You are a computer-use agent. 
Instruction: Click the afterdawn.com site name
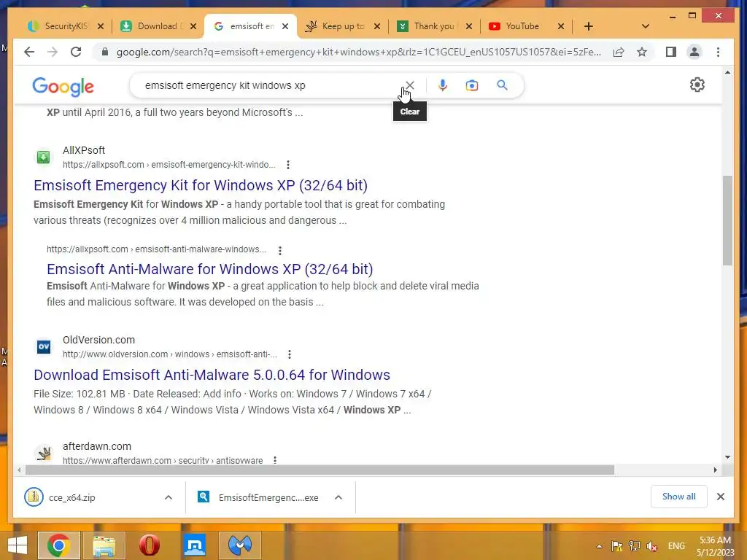click(x=97, y=446)
